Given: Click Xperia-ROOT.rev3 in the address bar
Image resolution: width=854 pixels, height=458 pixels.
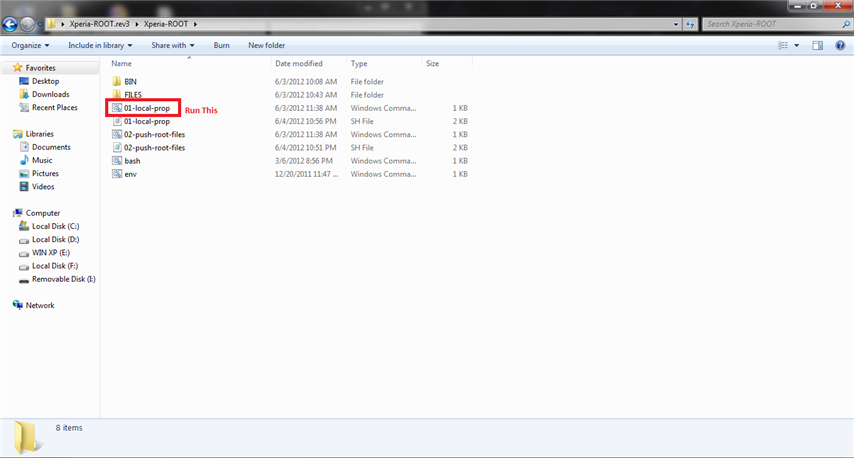Looking at the screenshot, I should click(x=99, y=24).
